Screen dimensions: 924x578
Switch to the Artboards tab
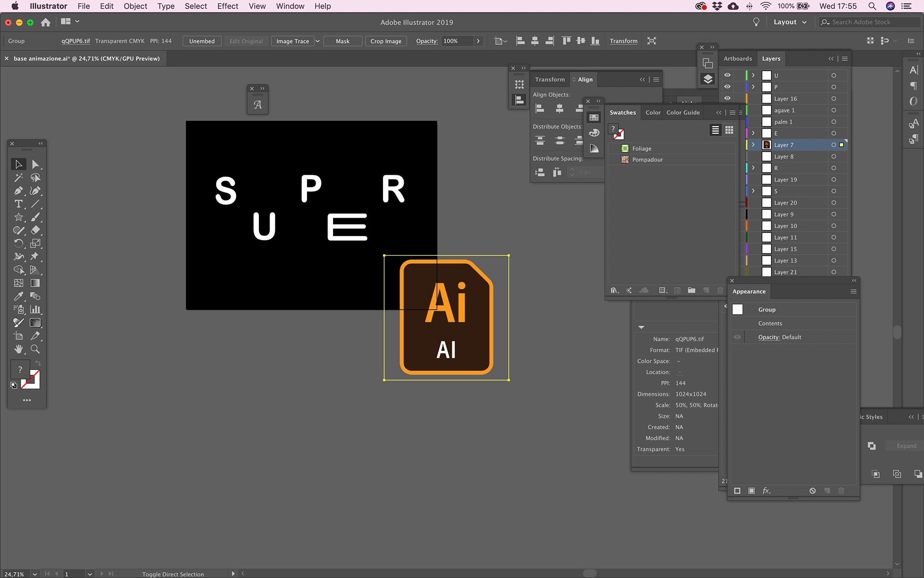pyautogui.click(x=737, y=58)
